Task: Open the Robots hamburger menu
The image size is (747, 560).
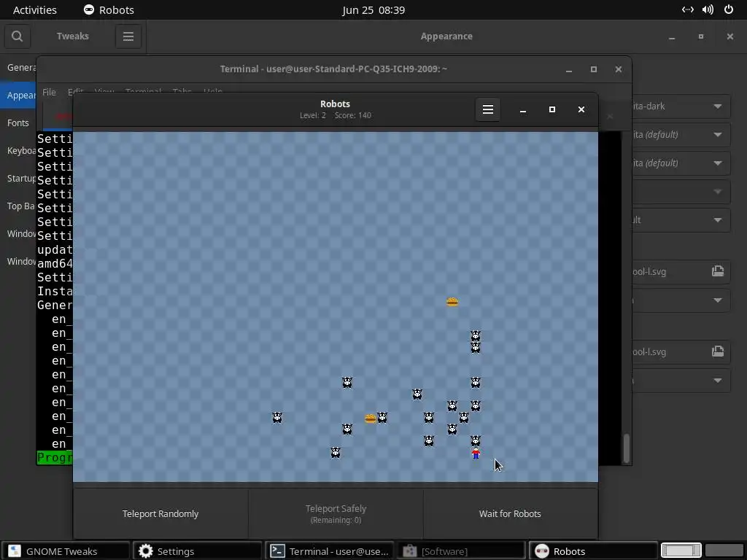Action: click(488, 109)
